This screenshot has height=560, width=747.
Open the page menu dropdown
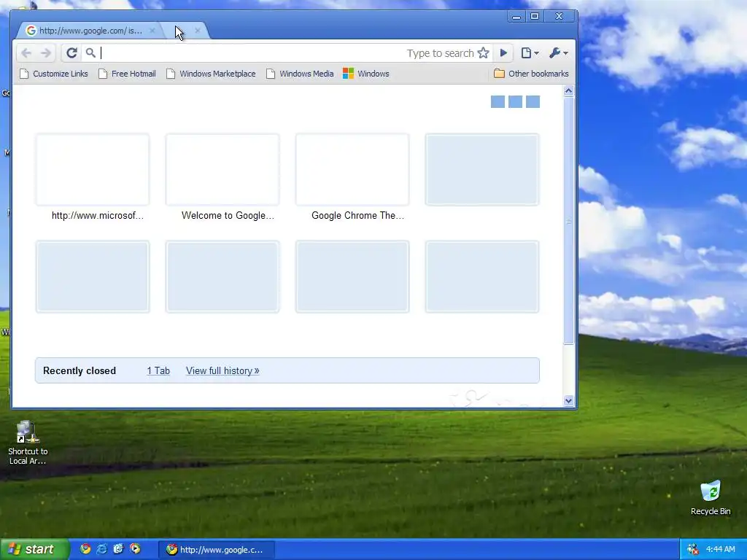[x=530, y=52]
